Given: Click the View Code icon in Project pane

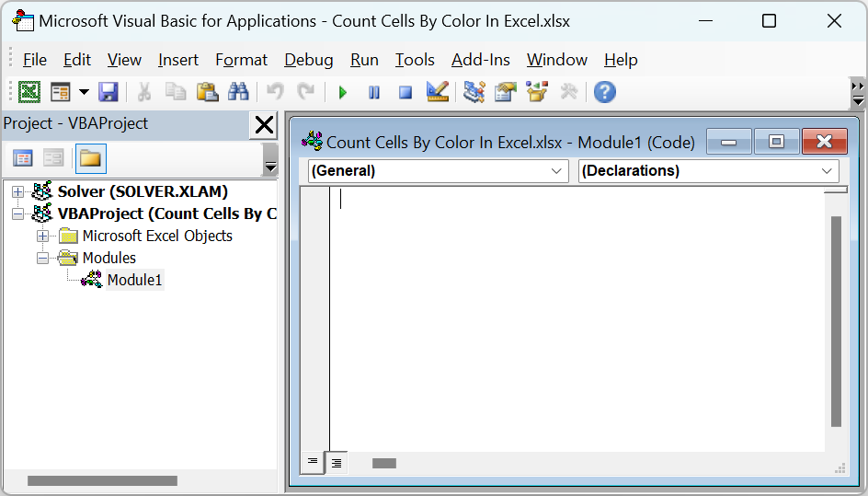Looking at the screenshot, I should coord(23,158).
